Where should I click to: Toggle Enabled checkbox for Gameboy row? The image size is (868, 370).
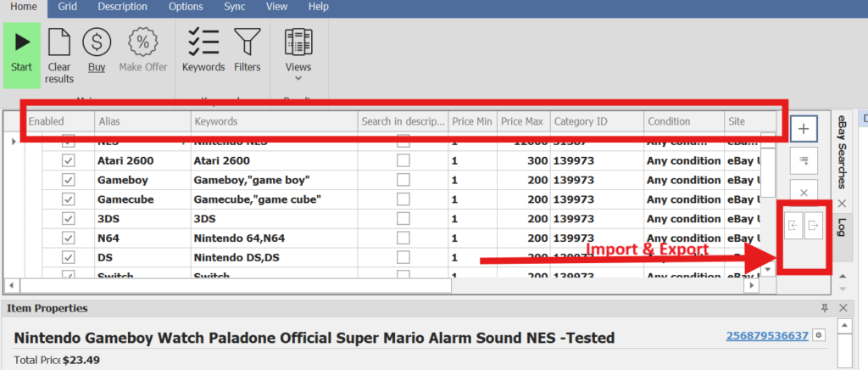tap(69, 181)
